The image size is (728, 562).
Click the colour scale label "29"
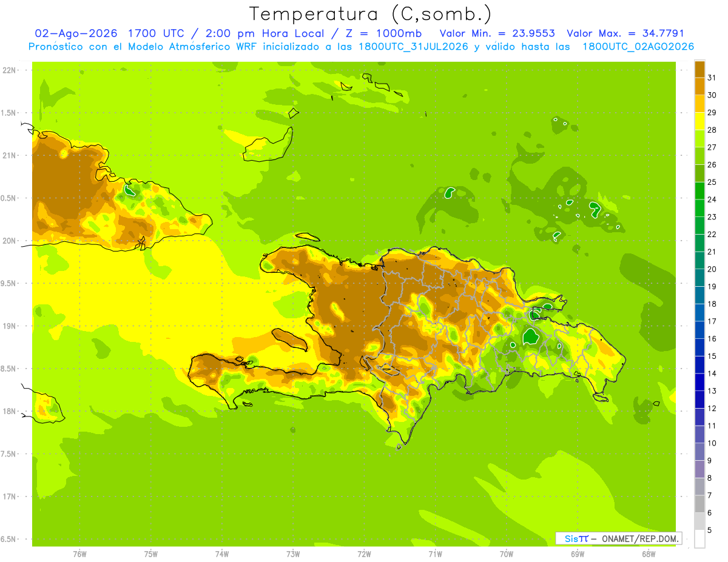pyautogui.click(x=712, y=112)
